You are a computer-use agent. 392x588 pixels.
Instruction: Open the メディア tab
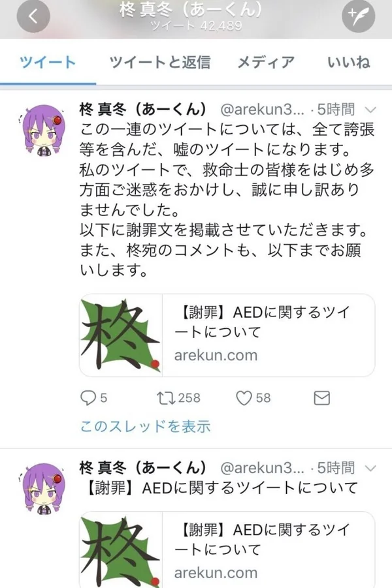pyautogui.click(x=266, y=62)
